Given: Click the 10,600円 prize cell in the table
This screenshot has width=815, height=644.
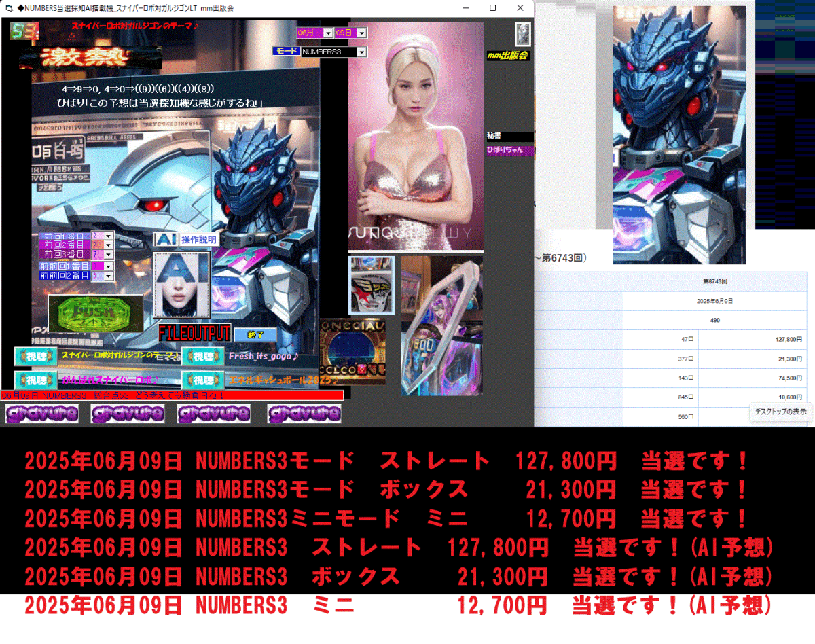Looking at the screenshot, I should pos(753,397).
